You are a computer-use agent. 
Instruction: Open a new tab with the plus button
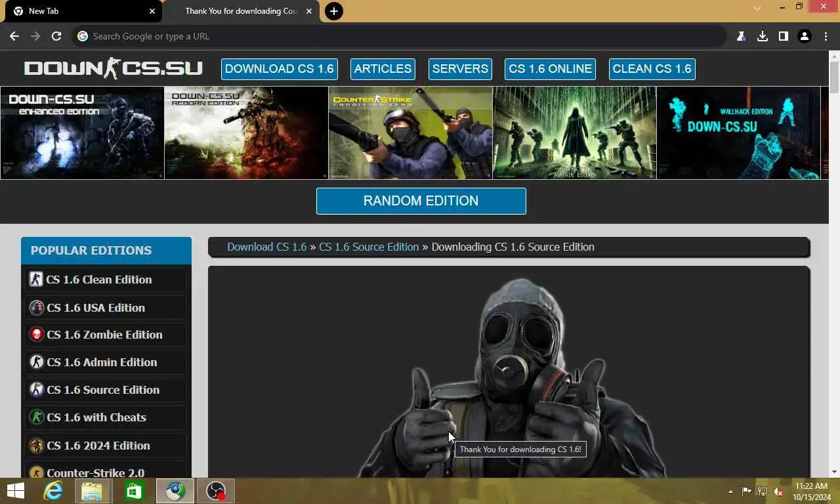click(x=334, y=11)
